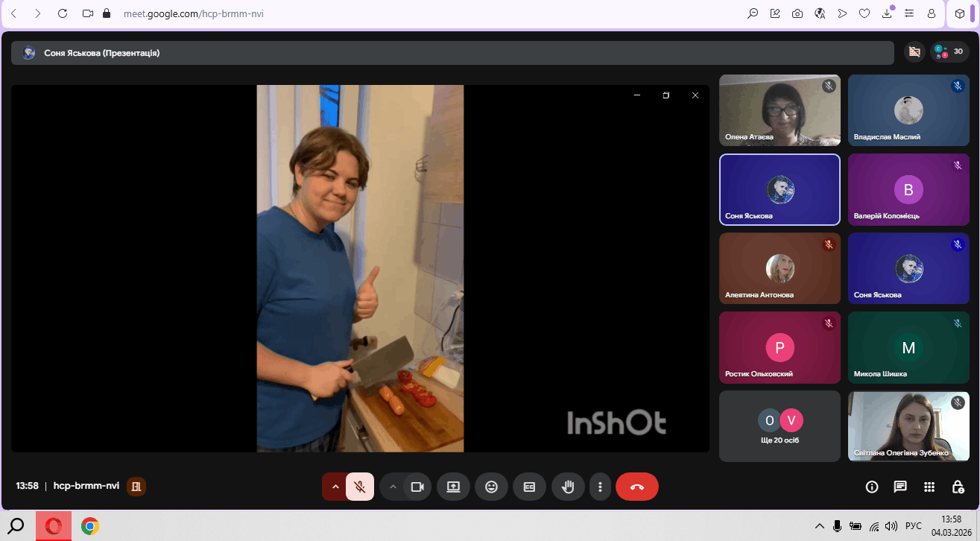The height and width of the screenshot is (541, 980).
Task: Show the participant list with 30 people
Action: pyautogui.click(x=949, y=51)
